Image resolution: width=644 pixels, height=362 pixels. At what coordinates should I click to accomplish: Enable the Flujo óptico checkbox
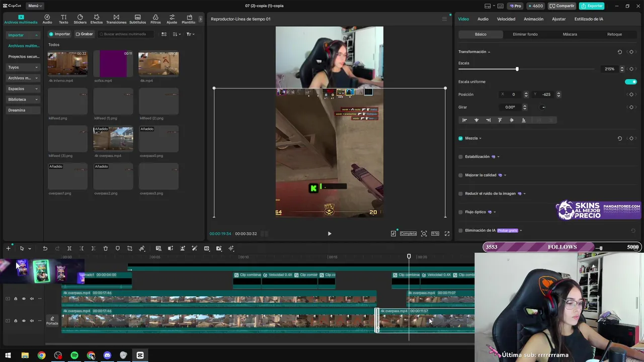tap(460, 212)
